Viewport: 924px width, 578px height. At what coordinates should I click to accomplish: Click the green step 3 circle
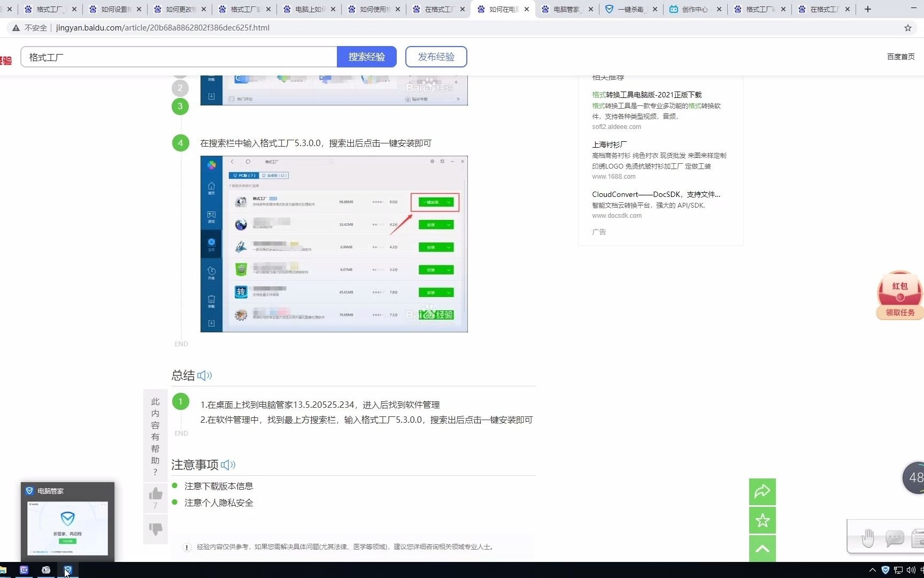point(180,106)
